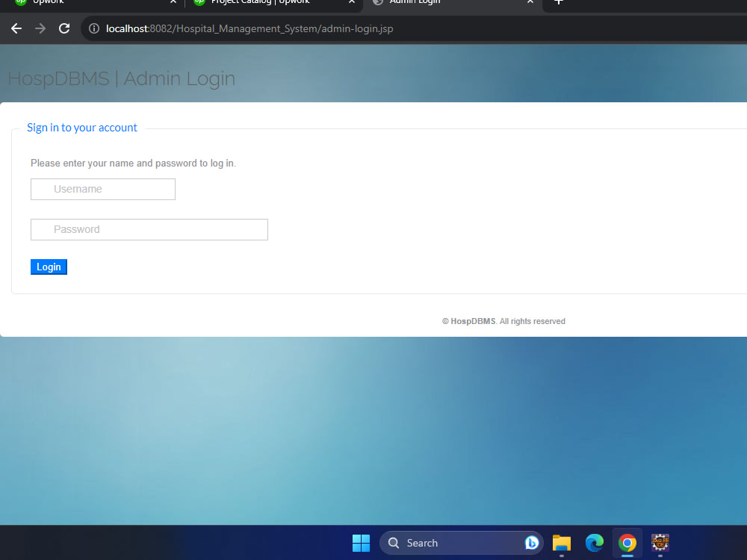The image size is (747, 560).
Task: Click 'Please enter your name and password' text
Action: pyautogui.click(x=134, y=164)
